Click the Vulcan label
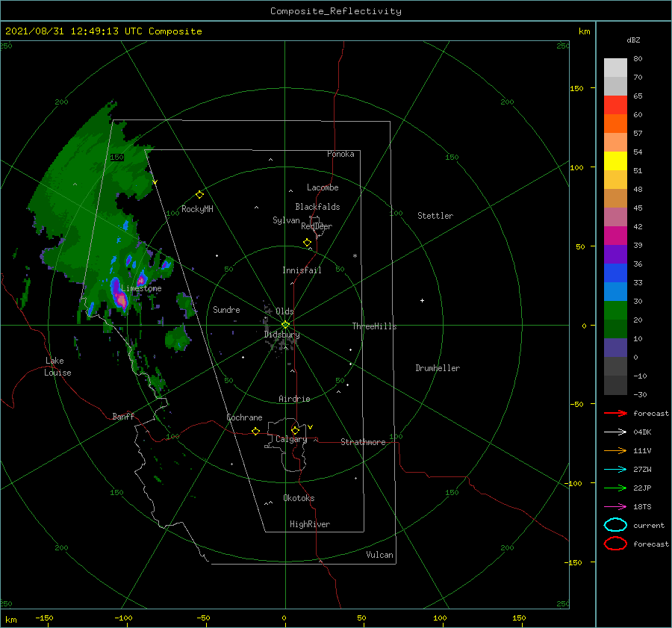Image resolution: width=672 pixels, height=628 pixels. point(380,555)
